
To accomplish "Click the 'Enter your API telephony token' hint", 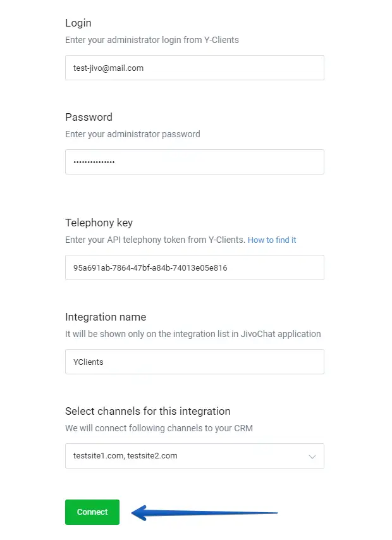I will (154, 240).
